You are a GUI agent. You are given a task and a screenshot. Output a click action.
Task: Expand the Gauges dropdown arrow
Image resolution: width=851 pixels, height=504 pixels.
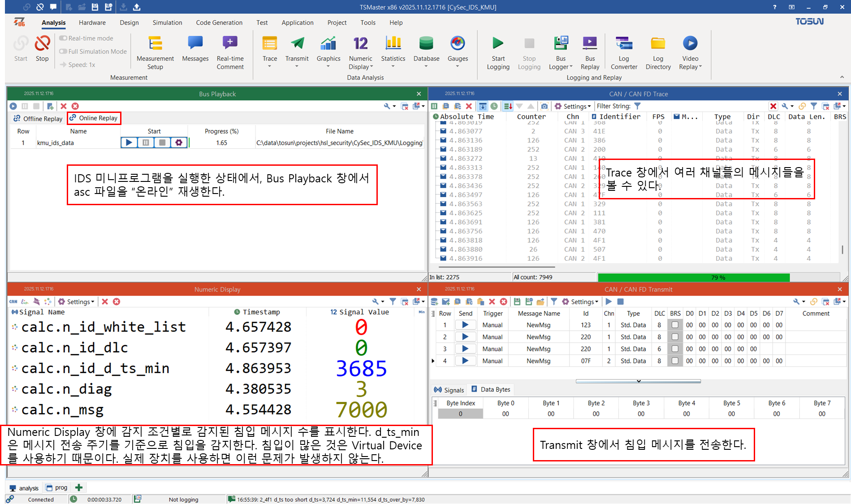(x=458, y=67)
